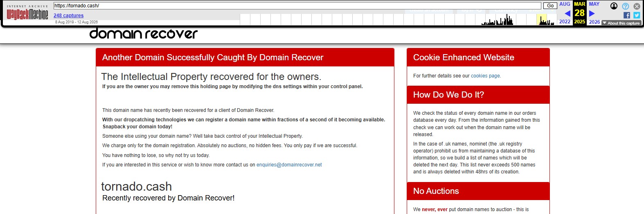Screen dimensions: 644x214
Task: Click the next capture arrow
Action: [592, 14]
